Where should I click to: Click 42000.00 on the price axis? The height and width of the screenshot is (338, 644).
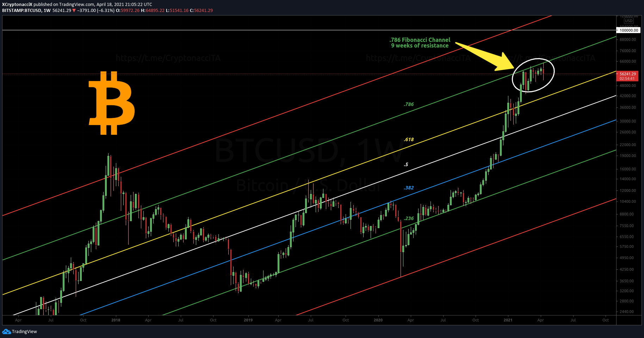pos(628,96)
